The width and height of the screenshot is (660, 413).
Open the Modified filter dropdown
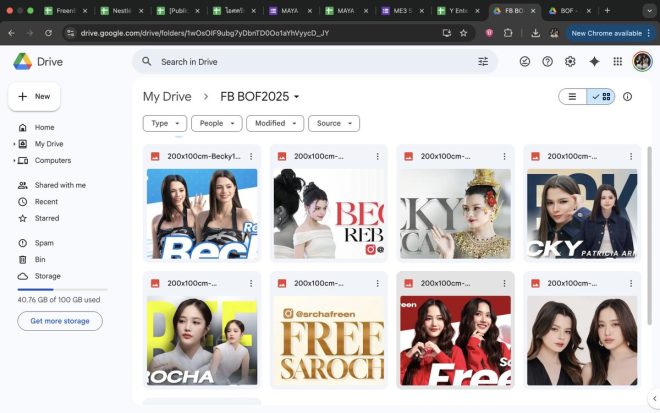(275, 124)
